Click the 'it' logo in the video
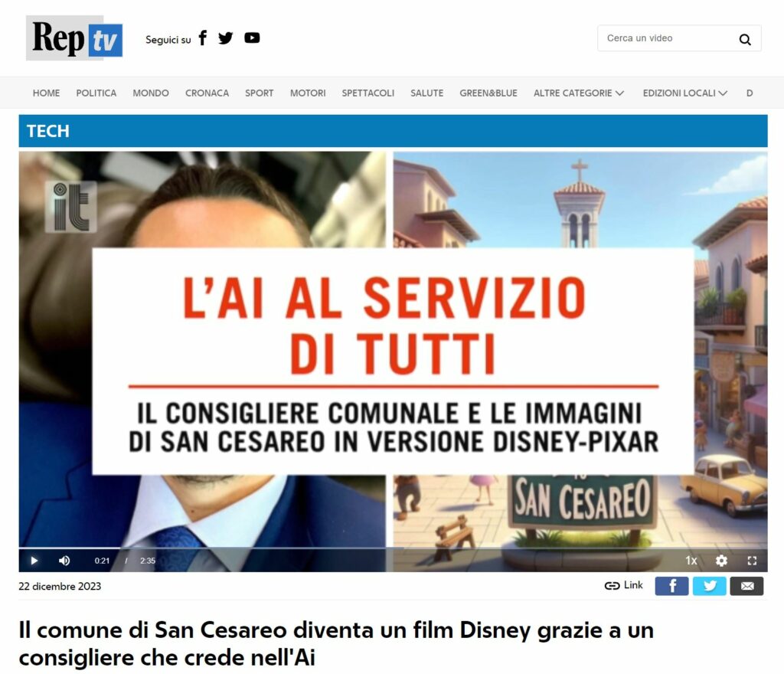 point(71,207)
